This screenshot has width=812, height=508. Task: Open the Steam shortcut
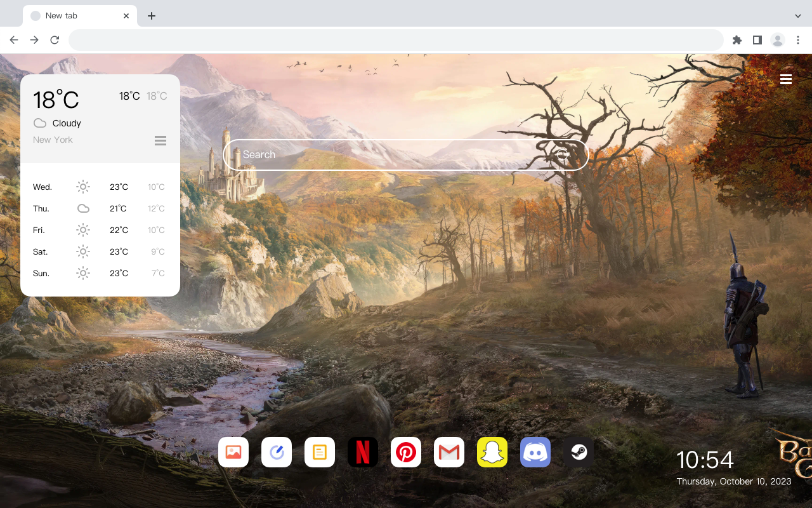[x=579, y=452]
